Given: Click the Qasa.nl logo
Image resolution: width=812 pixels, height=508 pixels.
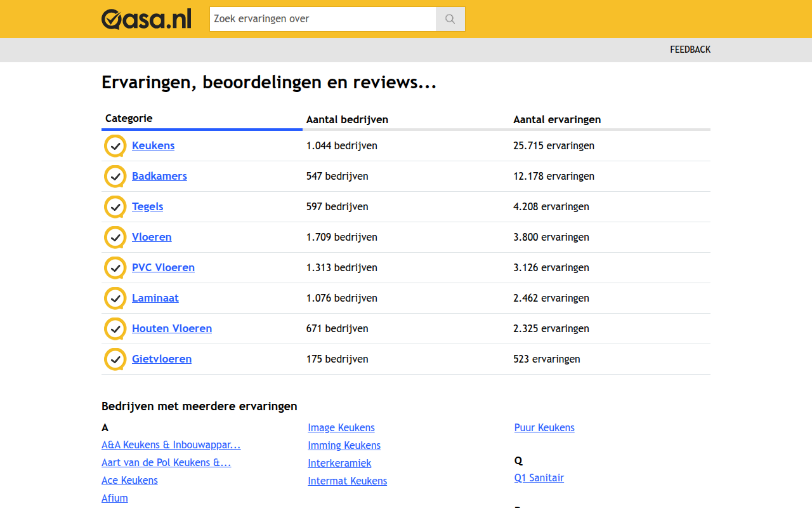Looking at the screenshot, I should (x=146, y=19).
